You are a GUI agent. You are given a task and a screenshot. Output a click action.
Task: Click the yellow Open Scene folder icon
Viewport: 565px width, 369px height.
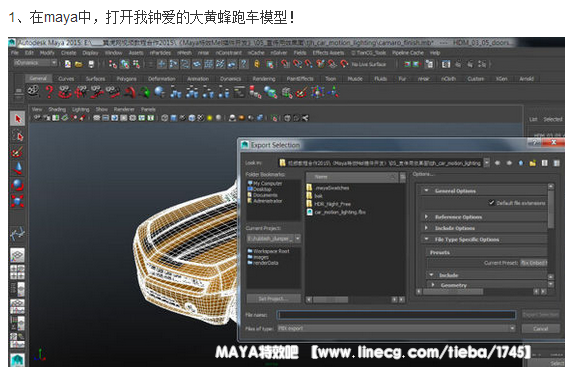coord(79,64)
